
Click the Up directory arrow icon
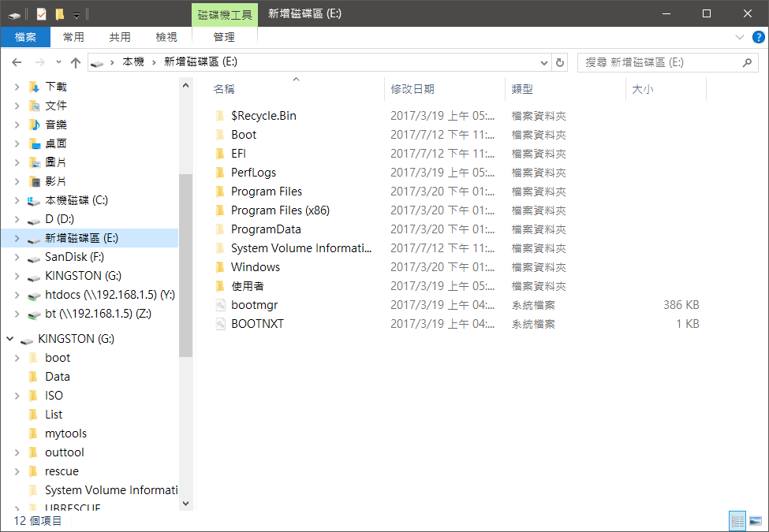(x=76, y=62)
